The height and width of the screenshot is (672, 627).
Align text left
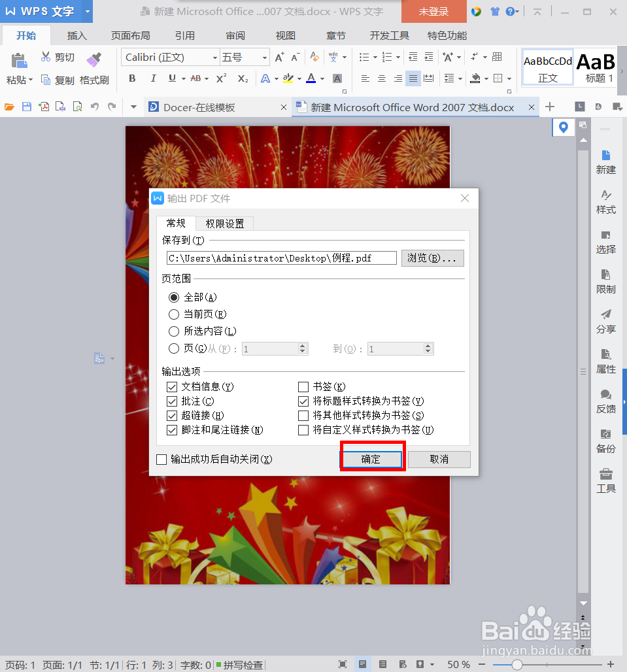click(365, 78)
